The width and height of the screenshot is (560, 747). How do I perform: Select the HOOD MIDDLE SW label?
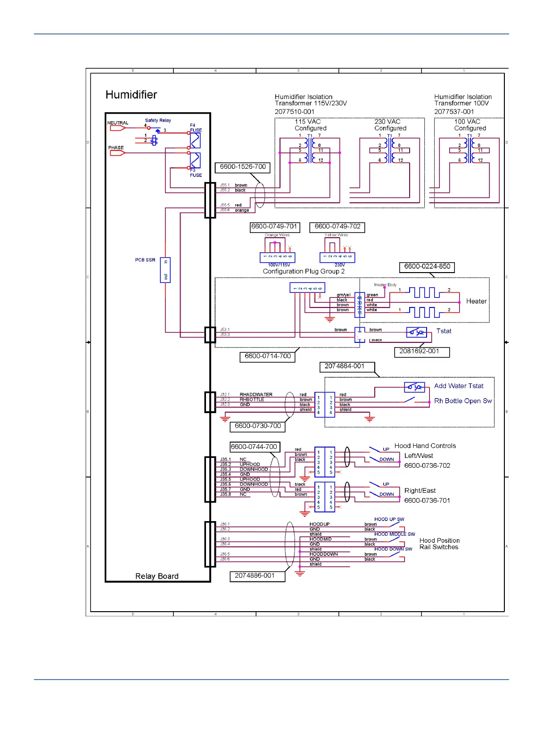[x=395, y=534]
